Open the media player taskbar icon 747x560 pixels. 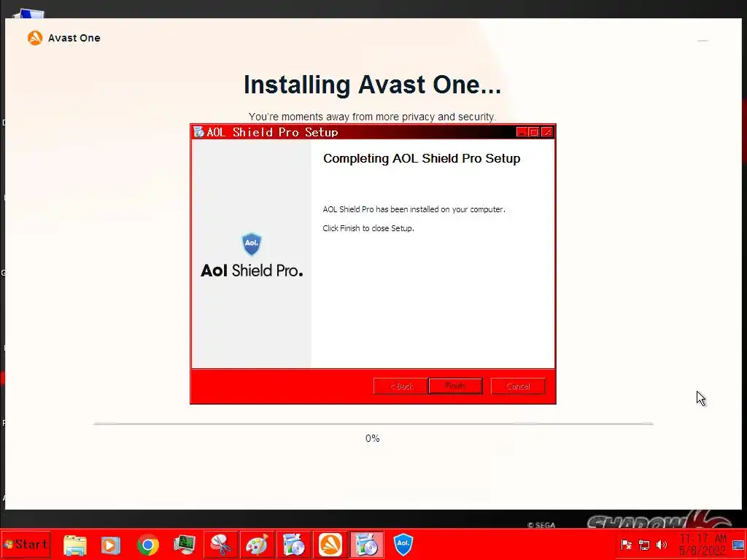pos(110,545)
